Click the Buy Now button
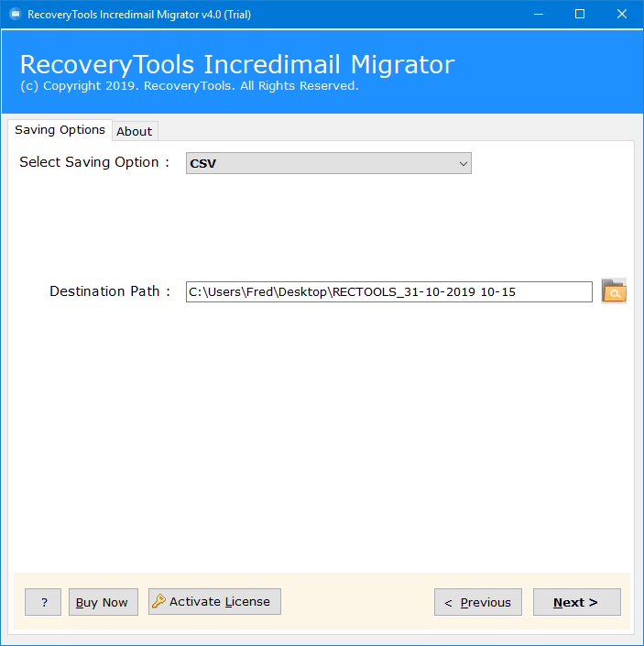This screenshot has height=646, width=644. point(104,602)
